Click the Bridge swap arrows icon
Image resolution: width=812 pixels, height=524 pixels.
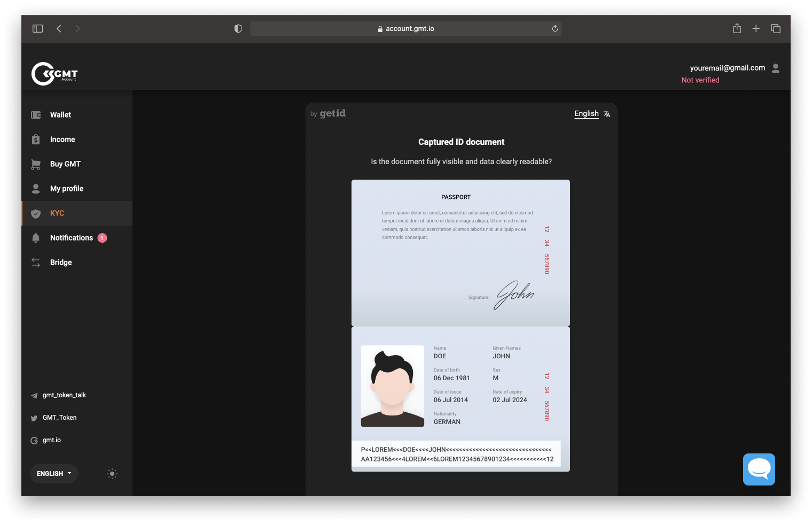(x=36, y=263)
